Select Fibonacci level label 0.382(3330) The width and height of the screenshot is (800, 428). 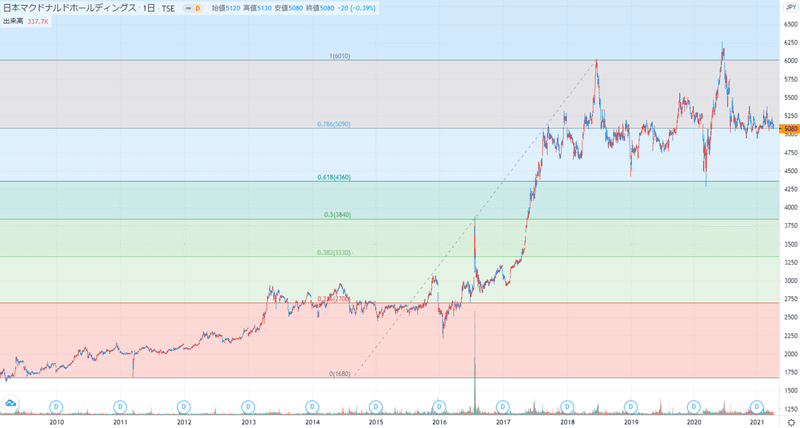333,253
